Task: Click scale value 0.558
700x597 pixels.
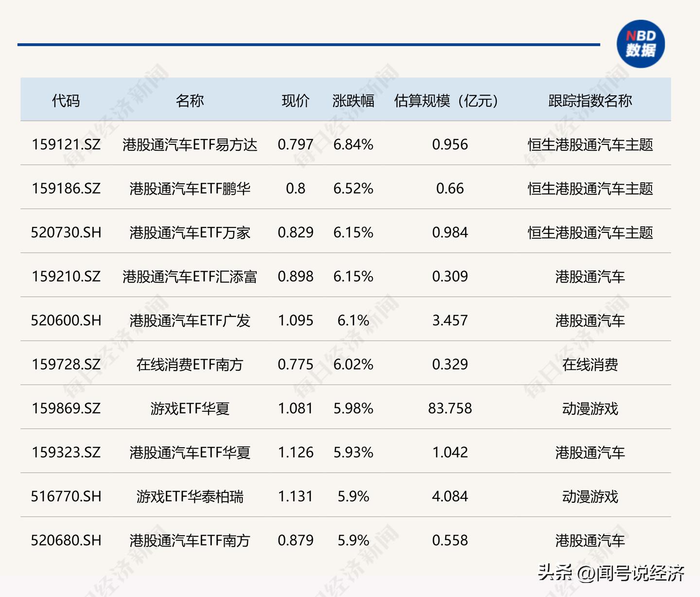Action: tap(450, 540)
